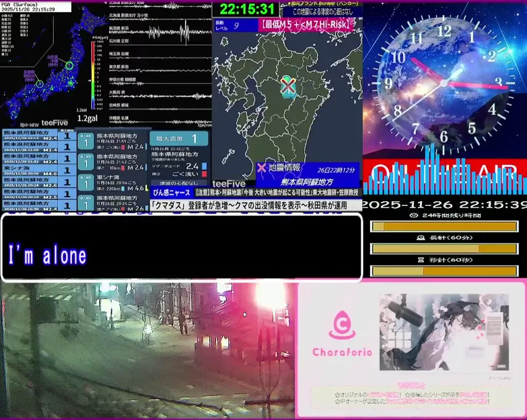
Task: Click the 2025-11-26 22:15:39 date-time display
Action: [445, 204]
